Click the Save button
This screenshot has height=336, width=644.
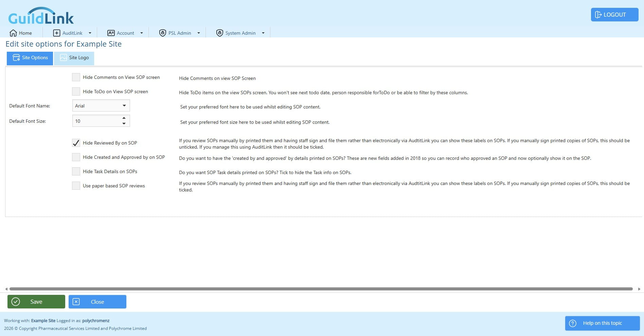[36, 302]
